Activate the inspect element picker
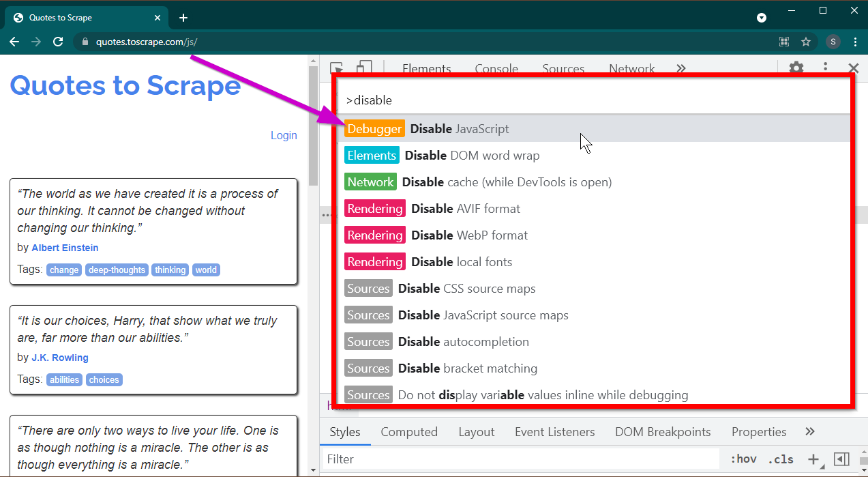868x477 pixels. click(x=337, y=68)
